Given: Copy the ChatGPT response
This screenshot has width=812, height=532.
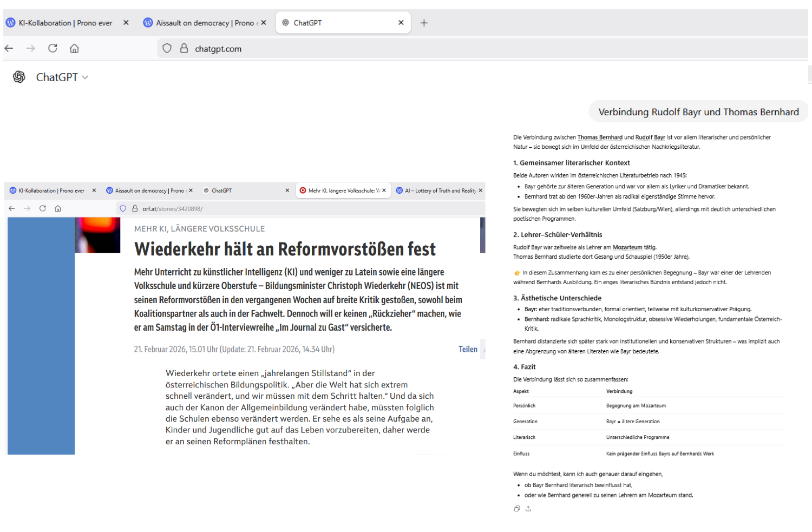Looking at the screenshot, I should [517, 509].
